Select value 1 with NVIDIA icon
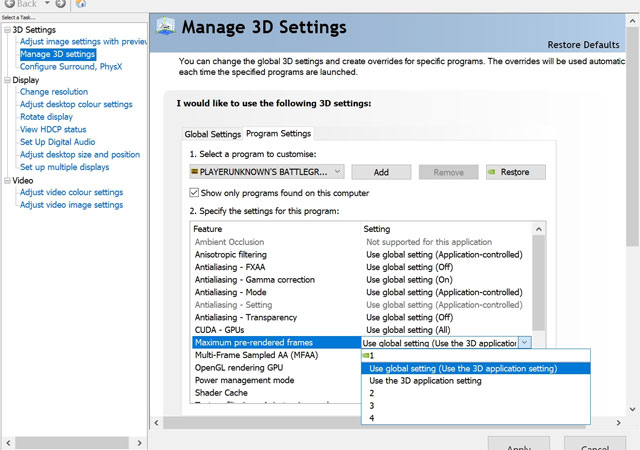The height and width of the screenshot is (450, 640). pyautogui.click(x=371, y=355)
